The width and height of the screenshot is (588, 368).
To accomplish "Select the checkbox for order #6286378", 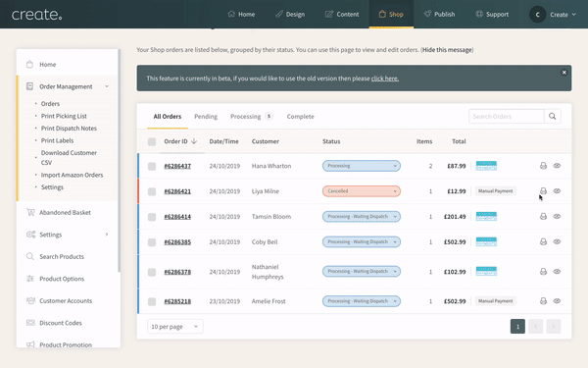I will [x=152, y=272].
